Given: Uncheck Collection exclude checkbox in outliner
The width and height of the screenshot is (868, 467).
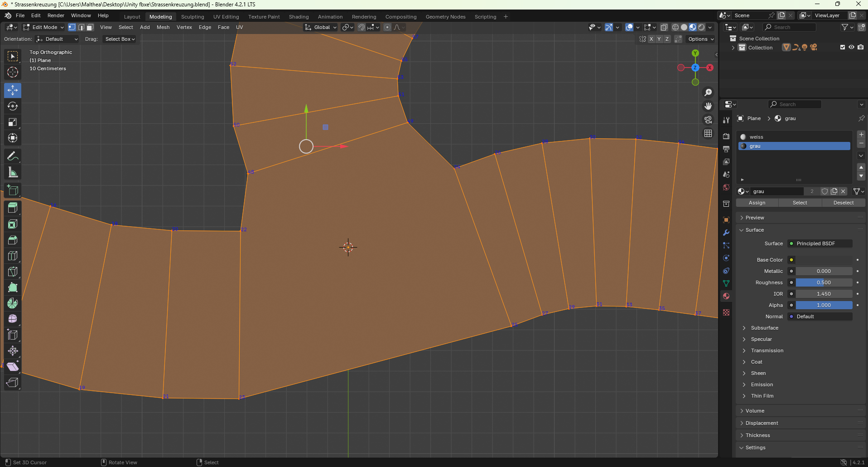Looking at the screenshot, I should click(843, 47).
